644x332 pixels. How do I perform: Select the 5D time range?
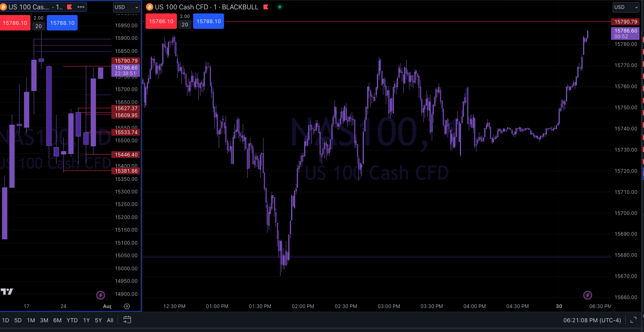click(x=18, y=320)
